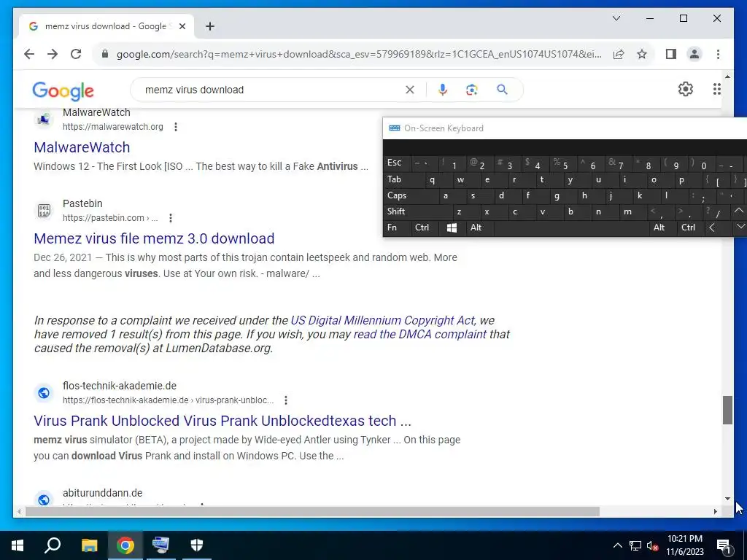Select the memz virus download tab
747x560 pixels.
coord(106,26)
